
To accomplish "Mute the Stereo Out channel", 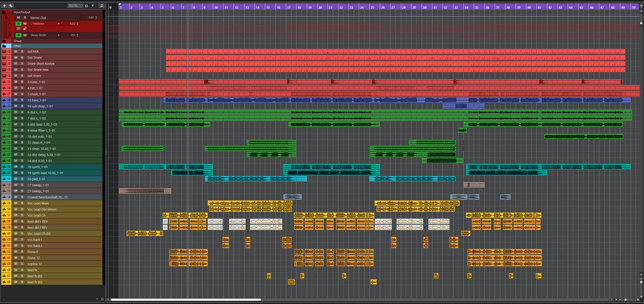I will click(x=18, y=18).
